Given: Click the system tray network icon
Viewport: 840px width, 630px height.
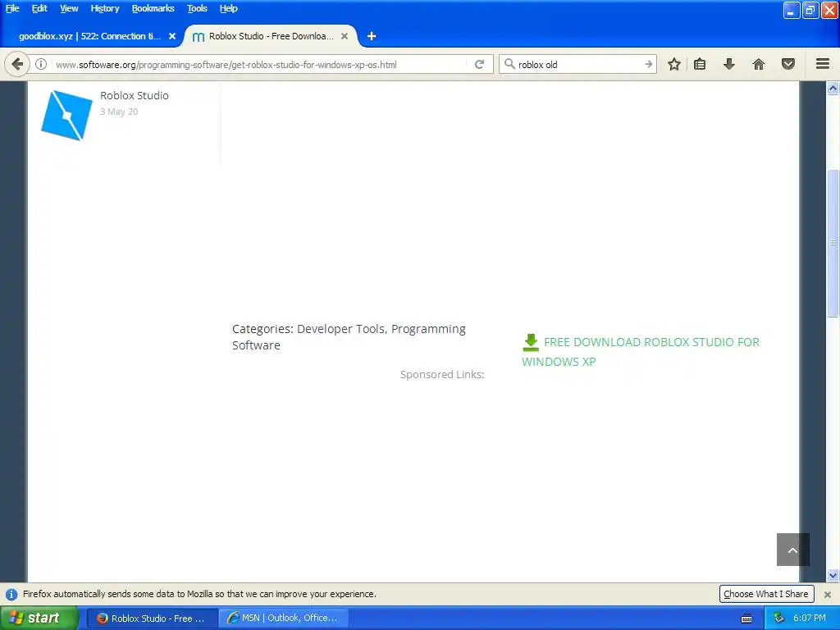Looking at the screenshot, I should pos(778,619).
